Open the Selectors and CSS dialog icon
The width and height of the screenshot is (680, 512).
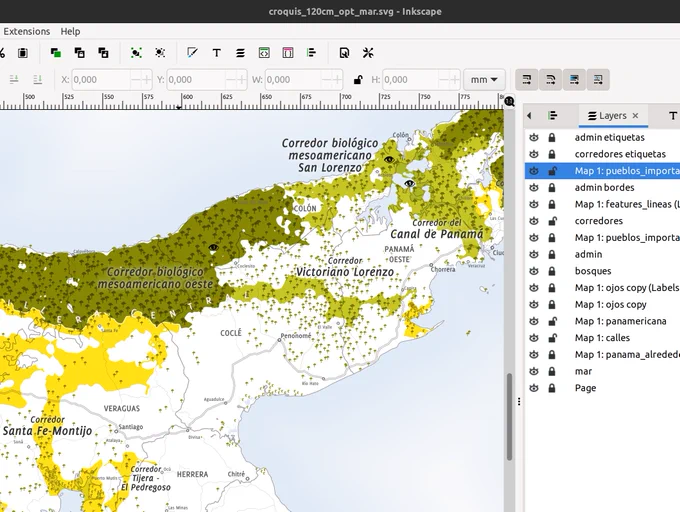tap(288, 53)
